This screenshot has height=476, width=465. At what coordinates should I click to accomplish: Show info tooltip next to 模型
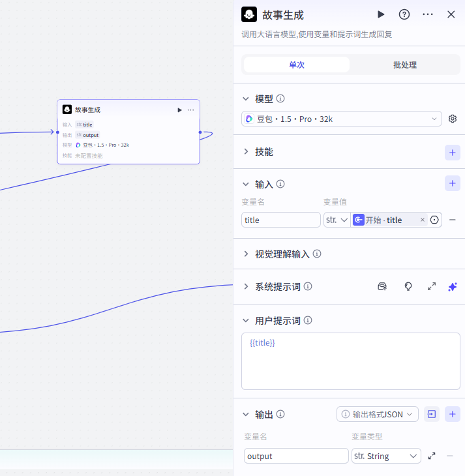click(280, 98)
